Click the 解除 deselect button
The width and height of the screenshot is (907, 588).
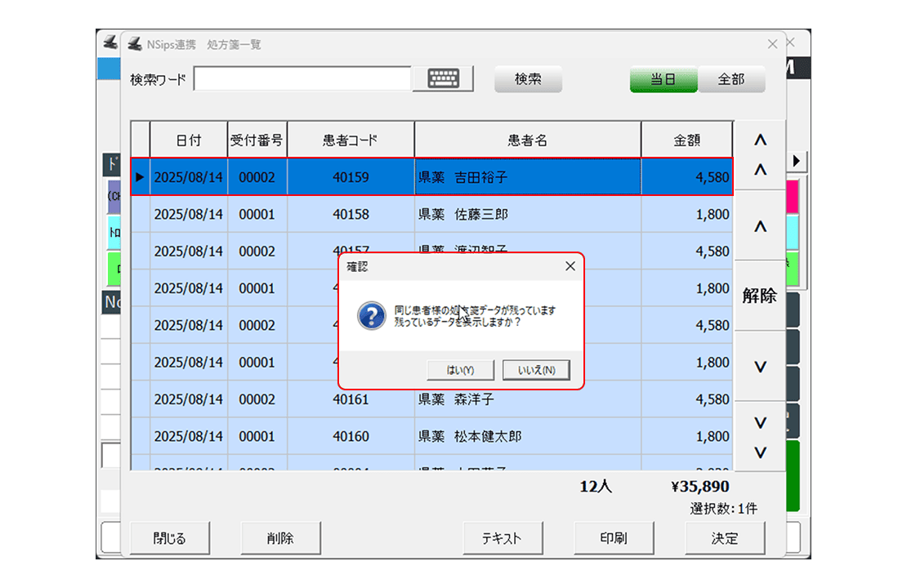pyautogui.click(x=759, y=296)
